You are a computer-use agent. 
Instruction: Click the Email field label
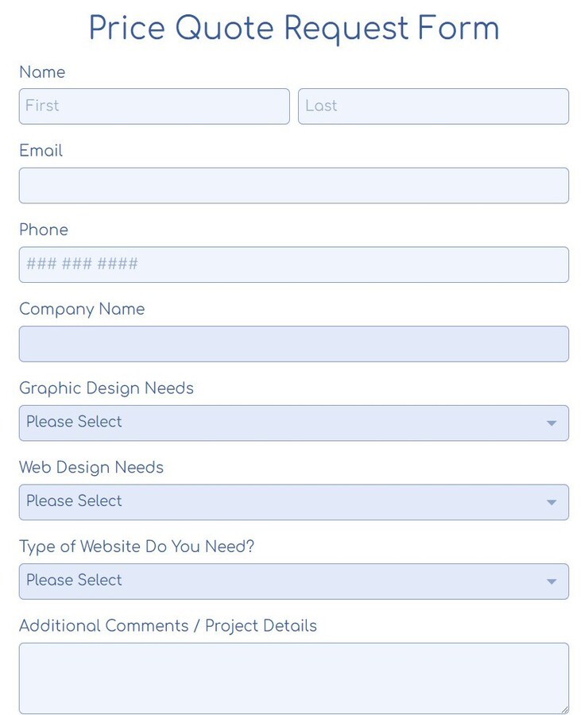(41, 151)
